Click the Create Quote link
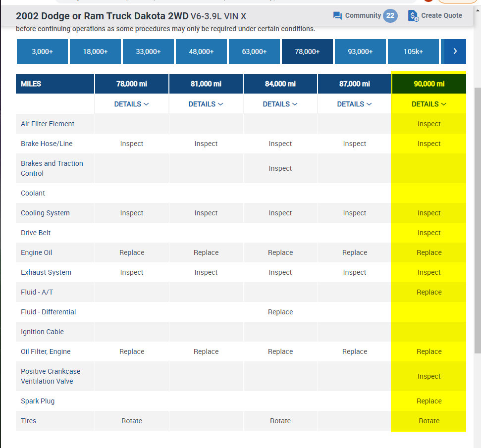Screen dimensions: 481x448 pyautogui.click(x=441, y=16)
